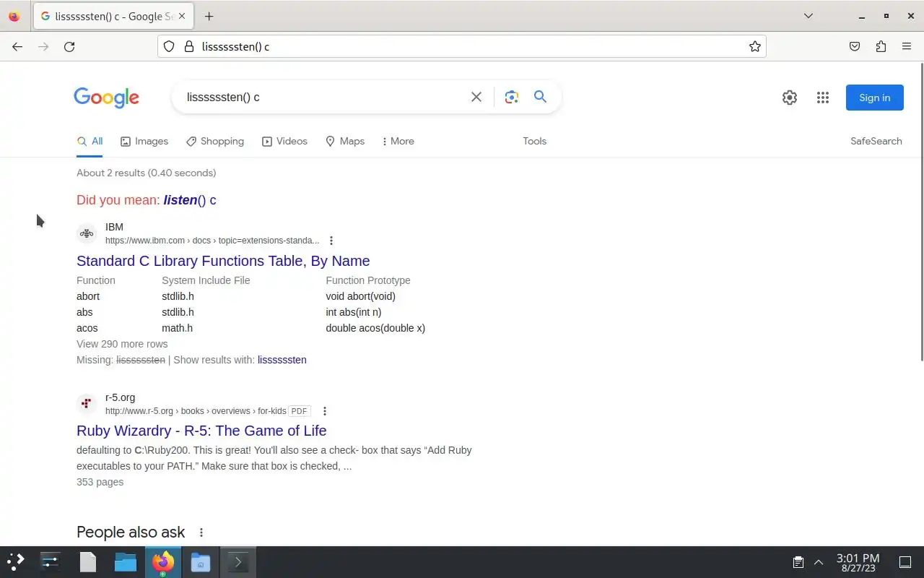Image resolution: width=924 pixels, height=578 pixels.
Task: Open the IBM result options menu
Action: pos(331,241)
